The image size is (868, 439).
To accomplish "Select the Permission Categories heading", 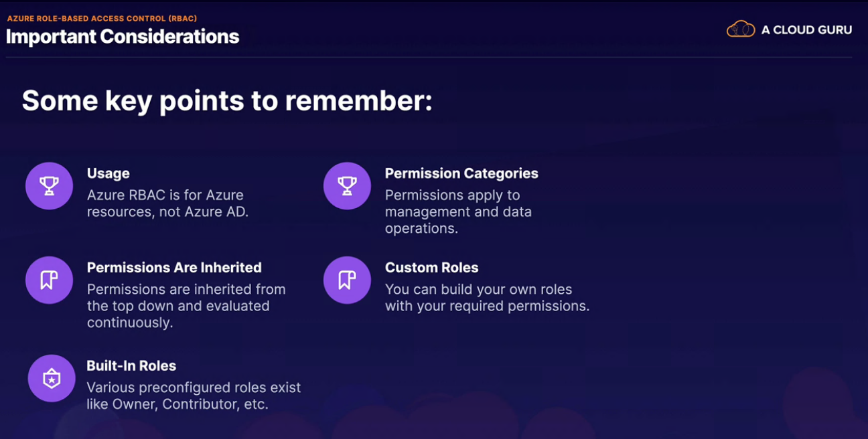I will (461, 173).
